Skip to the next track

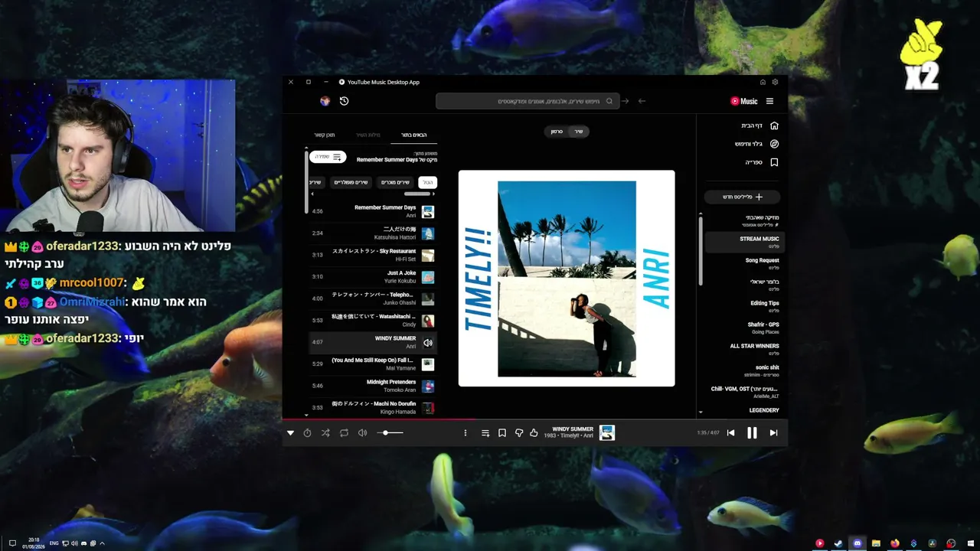pos(773,433)
